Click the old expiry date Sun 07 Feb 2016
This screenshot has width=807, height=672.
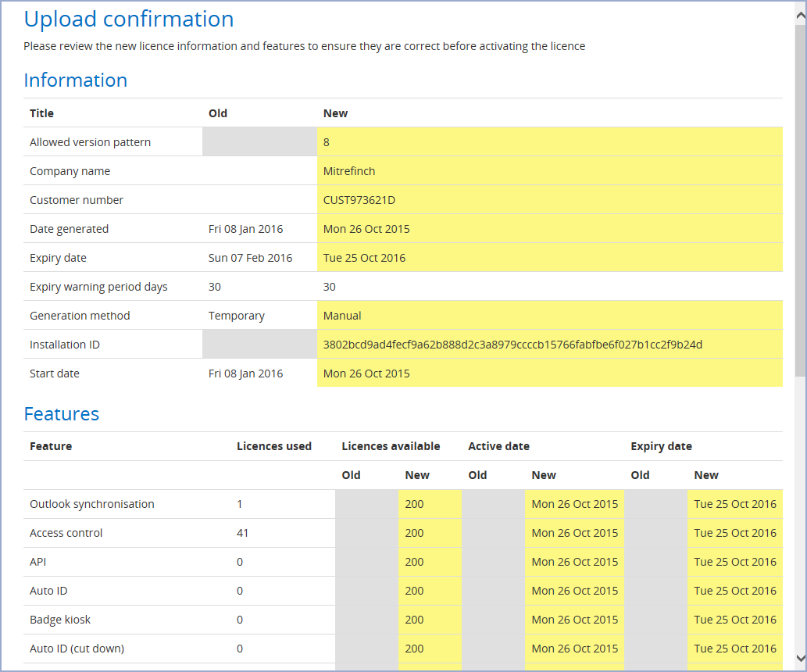click(x=250, y=258)
